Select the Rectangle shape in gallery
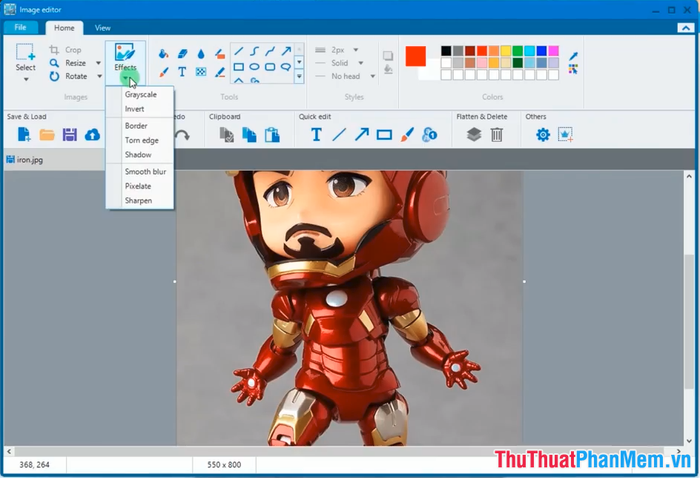This screenshot has width=700, height=478. click(239, 67)
